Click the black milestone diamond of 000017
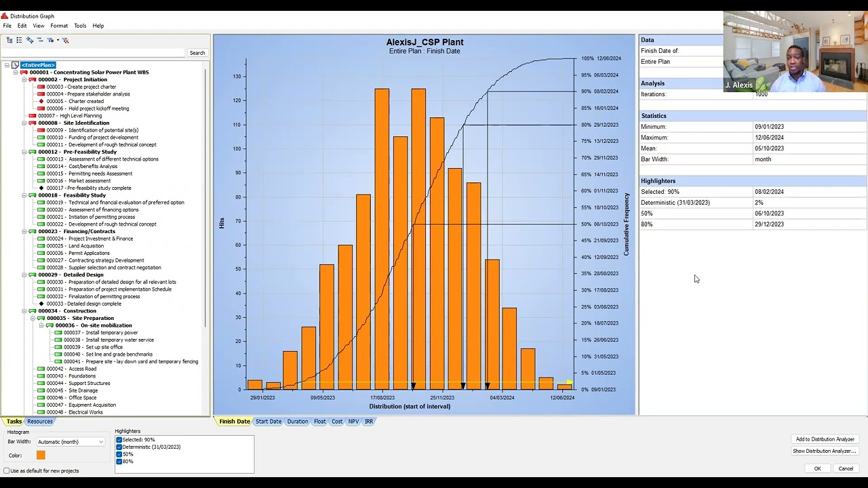 click(41, 188)
